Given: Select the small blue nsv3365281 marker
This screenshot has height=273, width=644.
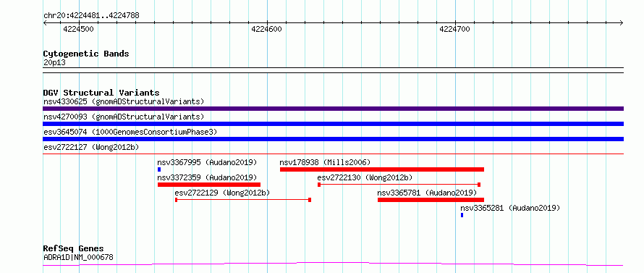Looking at the screenshot, I should (462, 215).
